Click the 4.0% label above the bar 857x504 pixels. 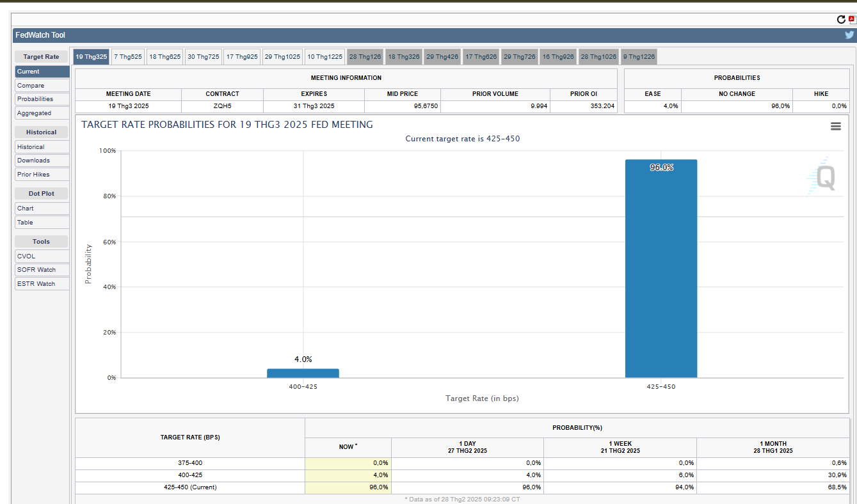(303, 359)
